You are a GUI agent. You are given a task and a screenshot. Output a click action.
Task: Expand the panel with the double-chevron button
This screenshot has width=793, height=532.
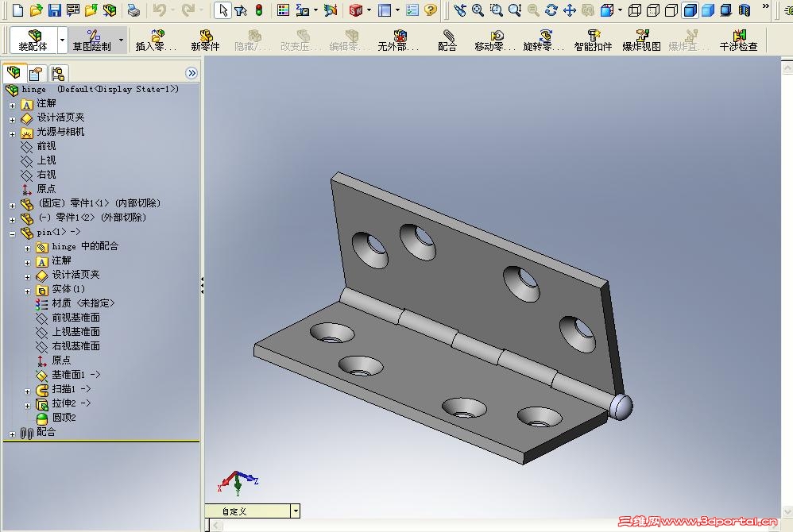[x=191, y=73]
